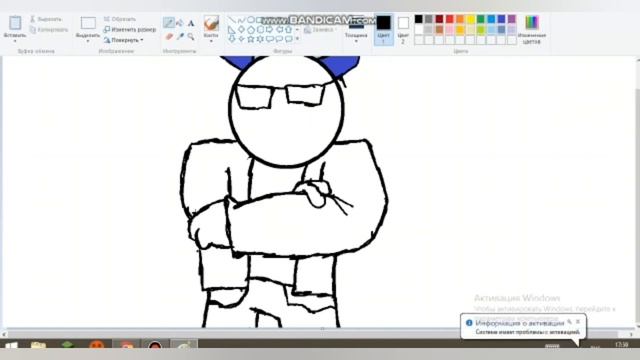This screenshot has width=640, height=360.
Task: Pick the purple swatch in top row
Action: (512, 19)
